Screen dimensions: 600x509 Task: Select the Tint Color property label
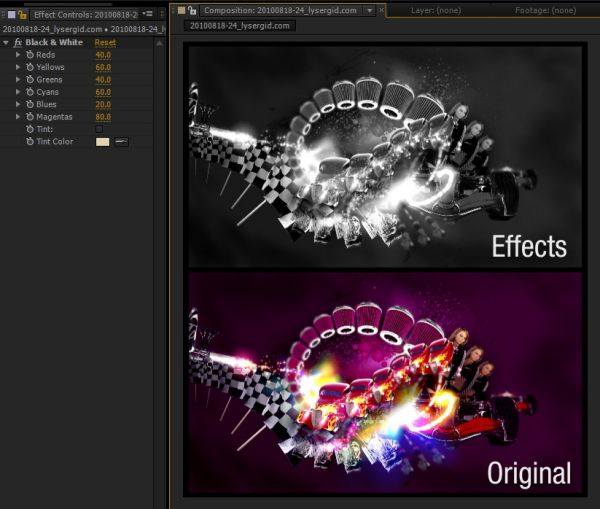[x=54, y=141]
